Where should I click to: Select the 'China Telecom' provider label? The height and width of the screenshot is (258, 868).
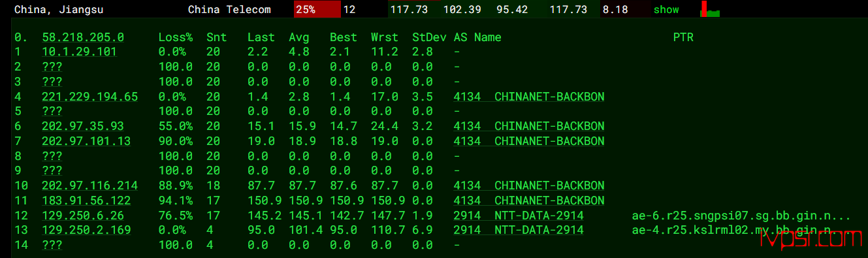coord(229,10)
